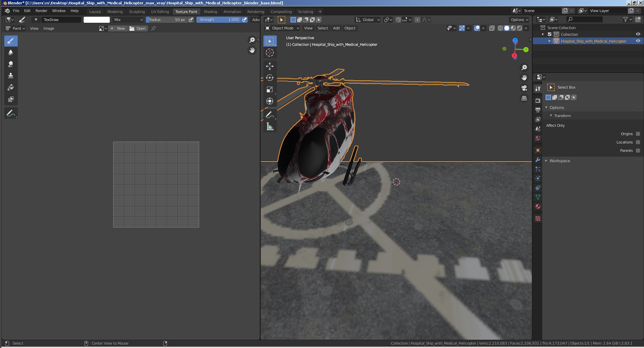This screenshot has width=644, height=348.
Task: Open the Physics properties tab
Action: [538, 178]
